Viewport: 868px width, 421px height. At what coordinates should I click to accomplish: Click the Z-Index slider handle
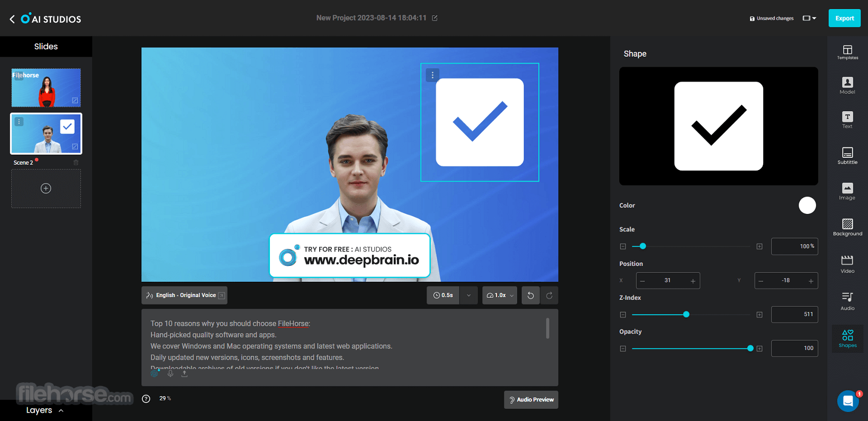[686, 315]
